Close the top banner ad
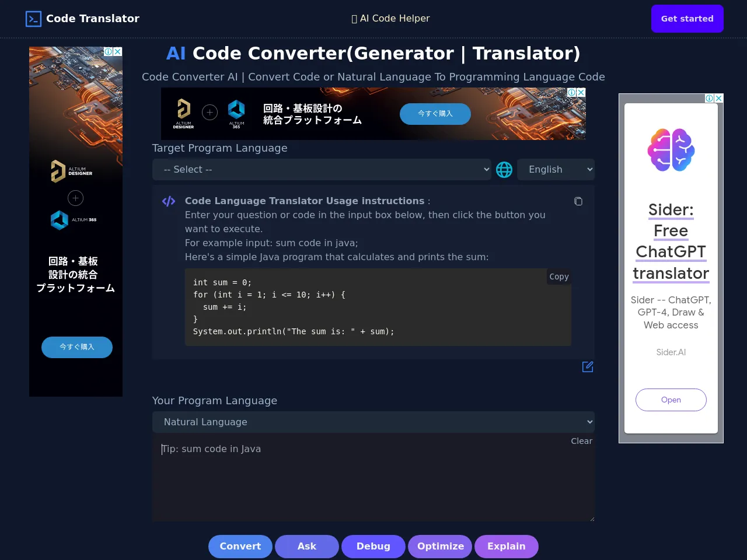This screenshot has width=747, height=560. tap(581, 92)
